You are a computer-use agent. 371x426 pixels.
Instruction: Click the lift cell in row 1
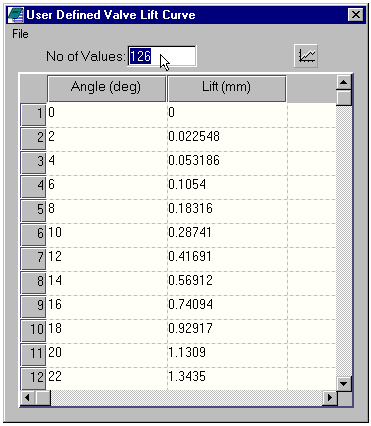tap(227, 114)
